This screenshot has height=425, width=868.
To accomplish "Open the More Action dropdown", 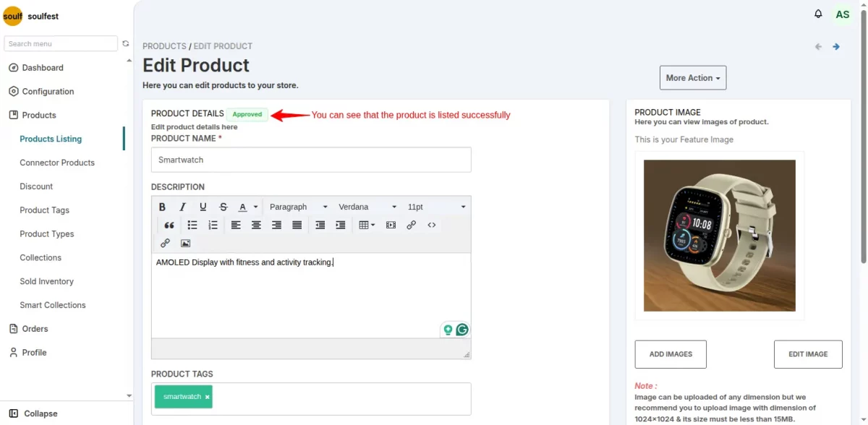I will click(x=693, y=78).
